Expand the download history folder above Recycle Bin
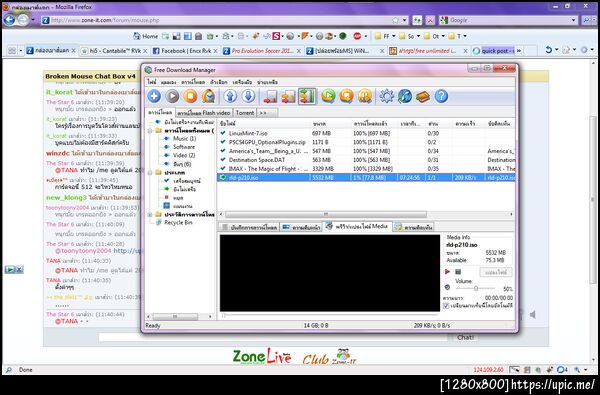Screen dimensions: 600x395 (x=150, y=214)
